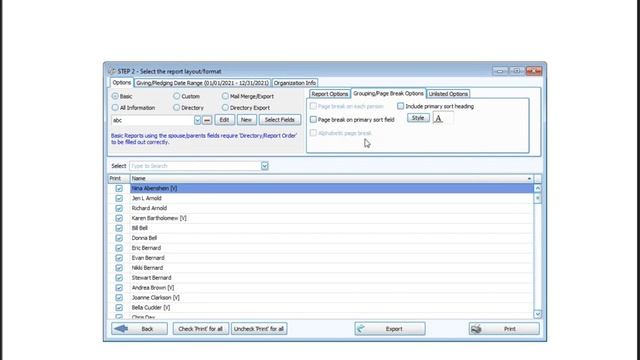Select the row Bill Bell
Image resolution: width=640 pixels, height=360 pixels.
(331, 228)
